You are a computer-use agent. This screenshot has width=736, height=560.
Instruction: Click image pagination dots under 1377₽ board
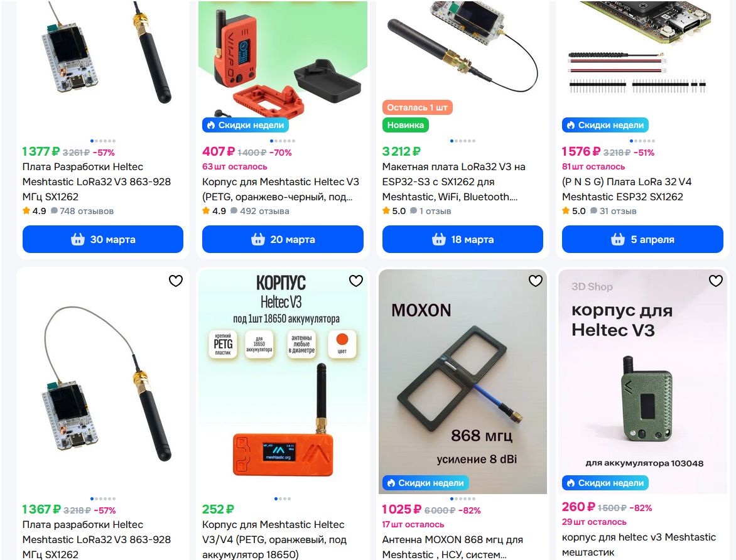103,141
